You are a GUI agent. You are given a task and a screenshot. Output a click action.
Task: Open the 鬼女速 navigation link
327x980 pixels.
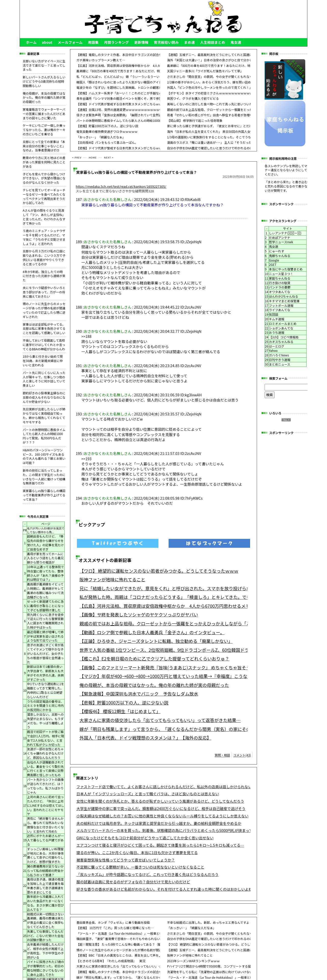point(236,42)
